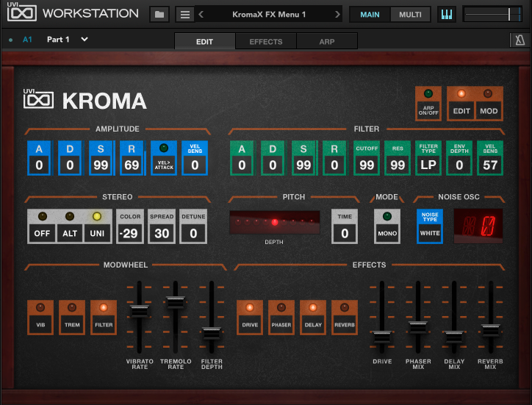Change the FILTER TYPE LP selector

click(x=428, y=158)
